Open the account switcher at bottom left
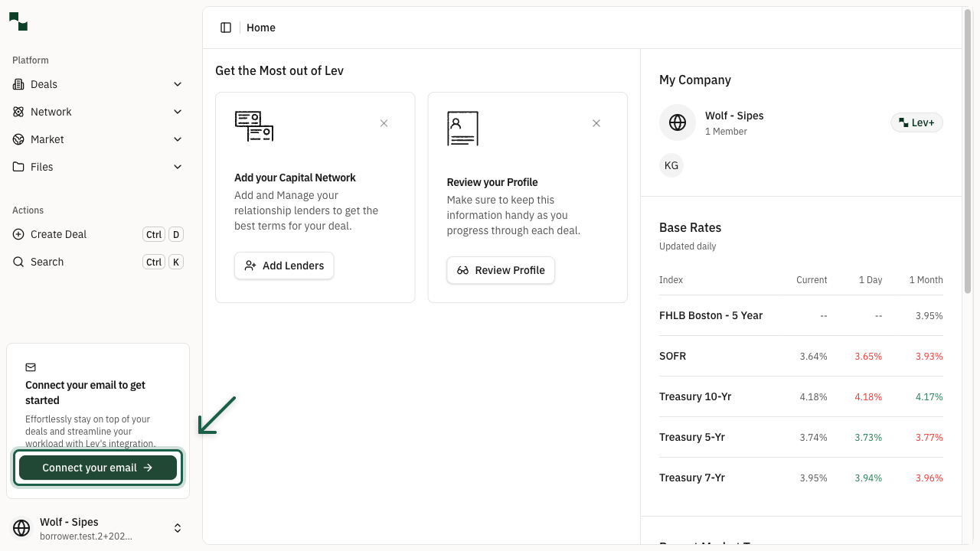 pos(178,528)
